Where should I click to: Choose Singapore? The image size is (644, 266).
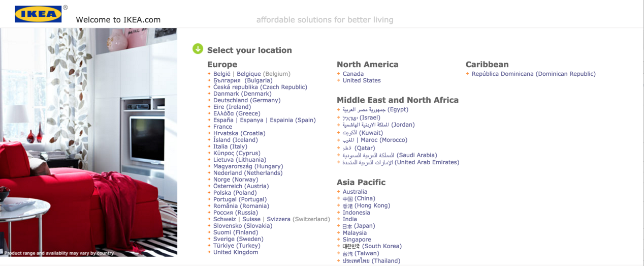[x=357, y=240]
